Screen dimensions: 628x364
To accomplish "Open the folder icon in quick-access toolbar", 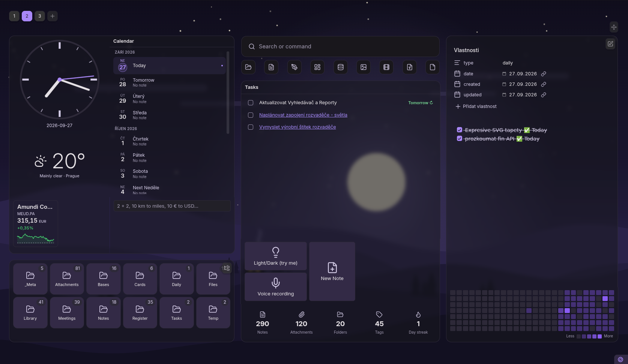I will click(248, 67).
